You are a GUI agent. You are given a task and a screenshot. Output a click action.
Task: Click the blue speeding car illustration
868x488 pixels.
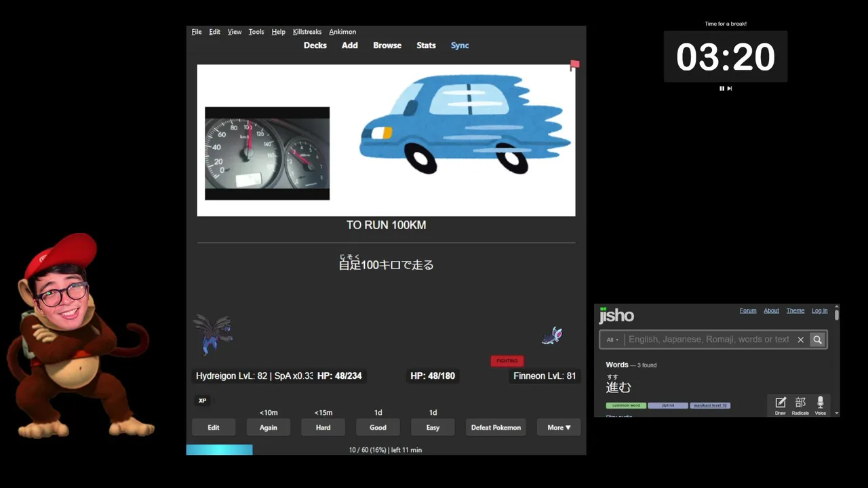click(x=465, y=125)
